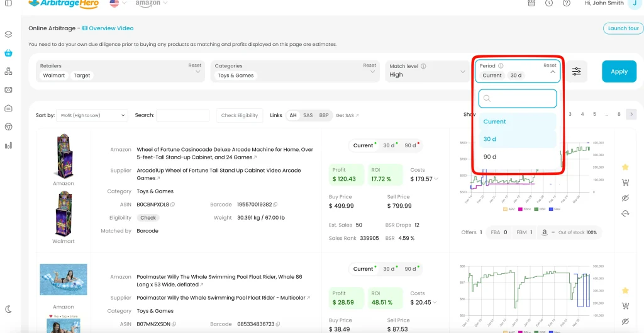Reset the Period filter

coord(550,65)
